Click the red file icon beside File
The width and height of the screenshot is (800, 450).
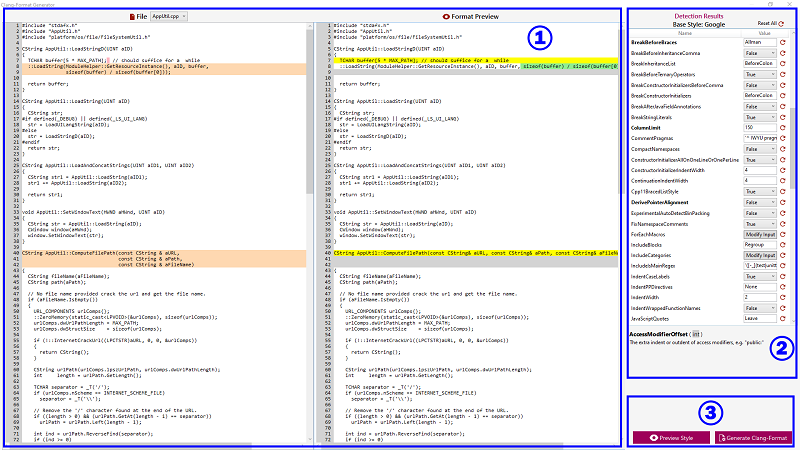132,16
